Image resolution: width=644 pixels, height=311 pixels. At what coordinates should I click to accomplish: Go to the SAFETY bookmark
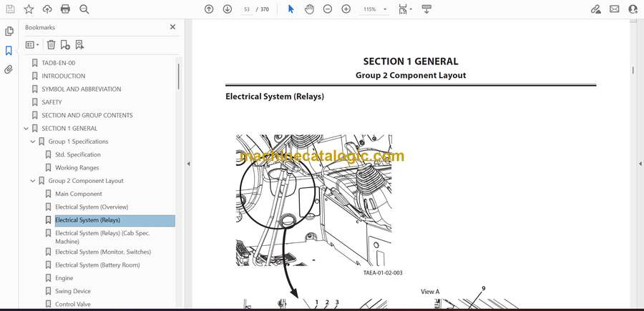click(52, 102)
